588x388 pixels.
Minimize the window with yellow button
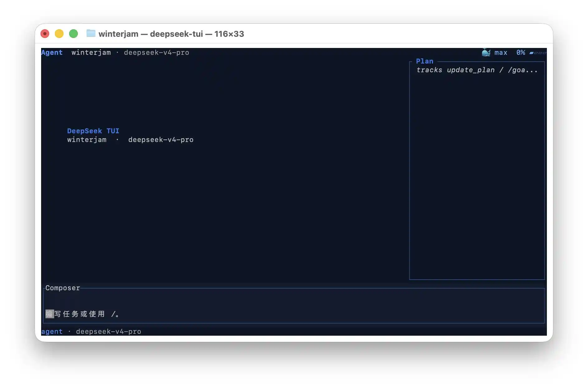pos(59,34)
